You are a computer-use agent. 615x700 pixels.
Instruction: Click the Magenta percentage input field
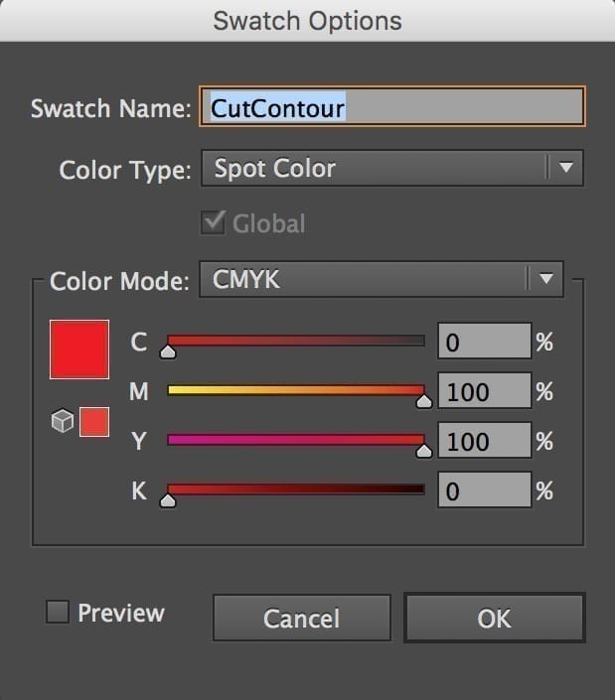pyautogui.click(x=484, y=391)
